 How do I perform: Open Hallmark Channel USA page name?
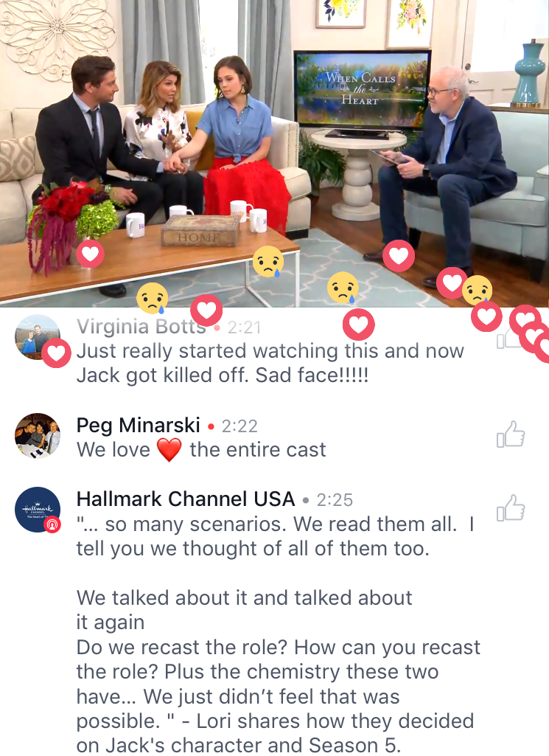click(186, 499)
